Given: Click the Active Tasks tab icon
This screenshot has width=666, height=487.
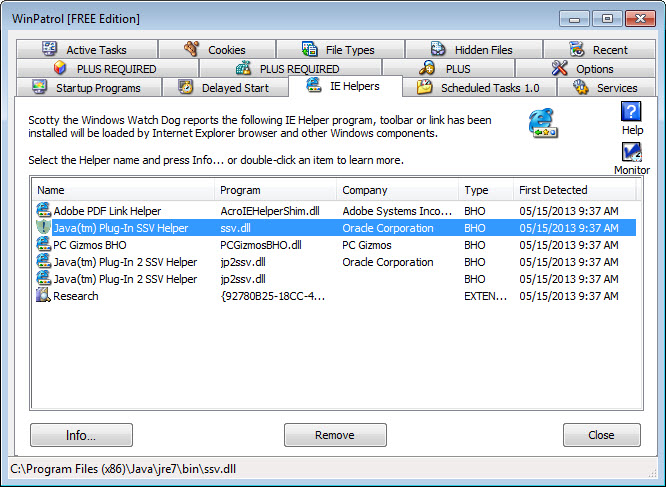Looking at the screenshot, I should coord(49,49).
